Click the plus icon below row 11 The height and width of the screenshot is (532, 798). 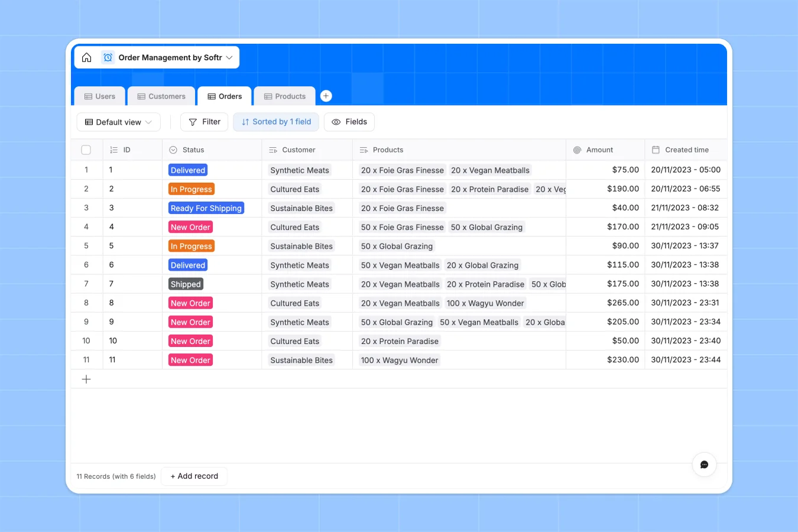point(86,379)
